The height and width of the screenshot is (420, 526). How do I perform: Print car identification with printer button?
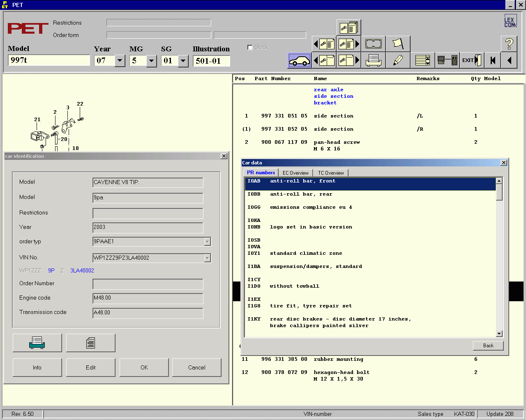click(37, 343)
